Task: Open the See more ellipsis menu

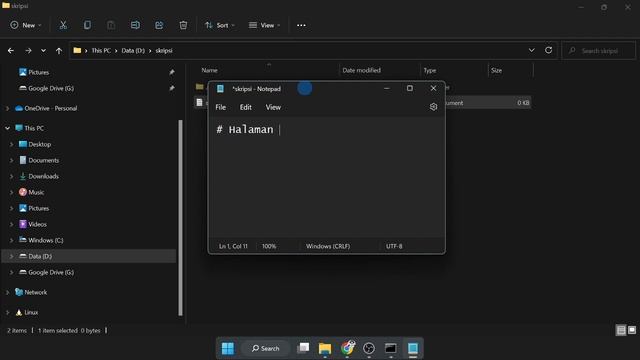Action: [301, 25]
